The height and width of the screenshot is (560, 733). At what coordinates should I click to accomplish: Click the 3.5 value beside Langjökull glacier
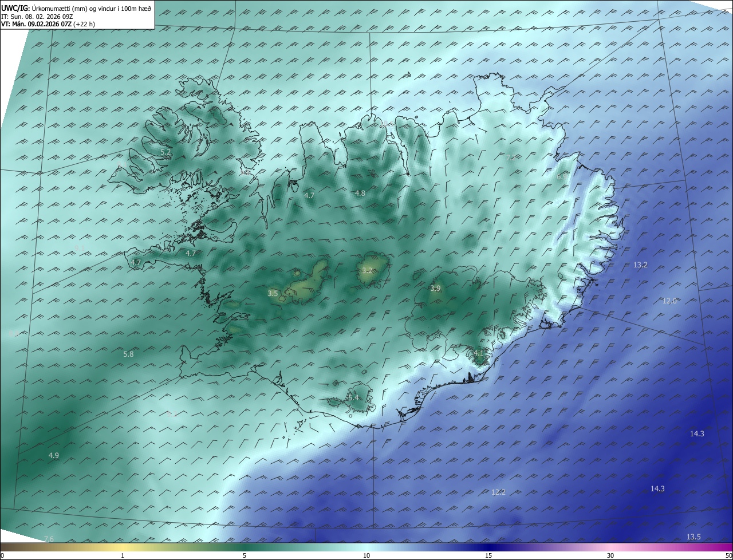273,293
